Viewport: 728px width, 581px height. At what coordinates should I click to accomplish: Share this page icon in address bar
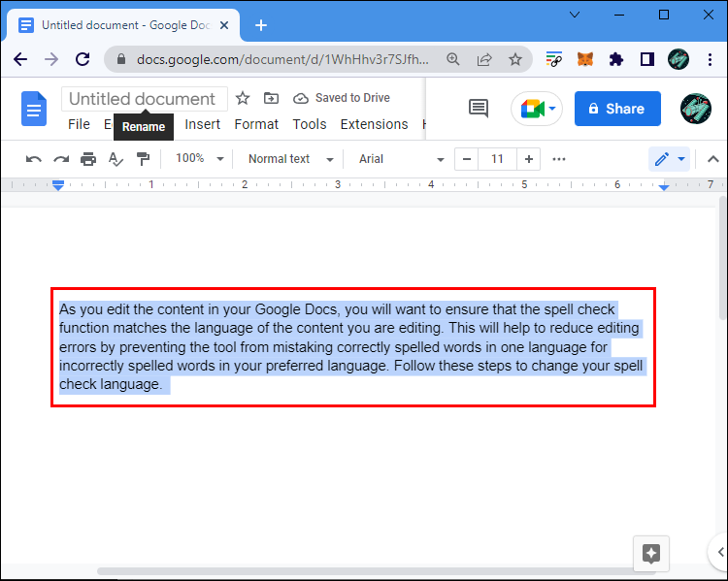tap(484, 59)
